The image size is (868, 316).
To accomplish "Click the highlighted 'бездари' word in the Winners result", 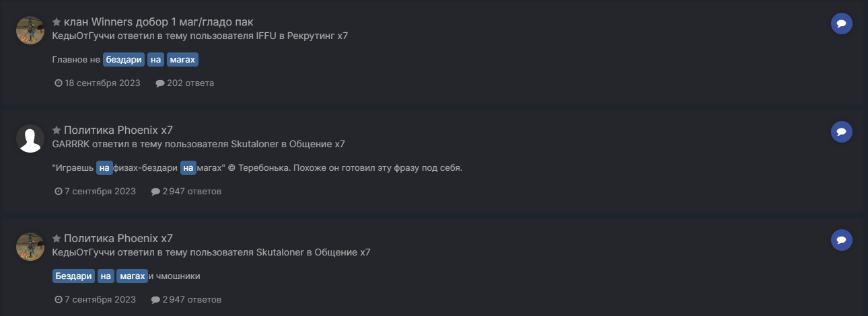I will 124,60.
